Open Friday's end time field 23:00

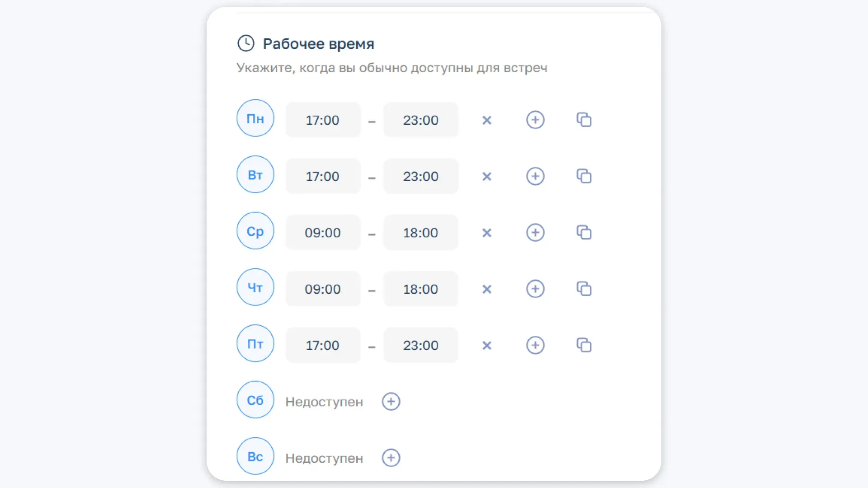[x=420, y=345]
